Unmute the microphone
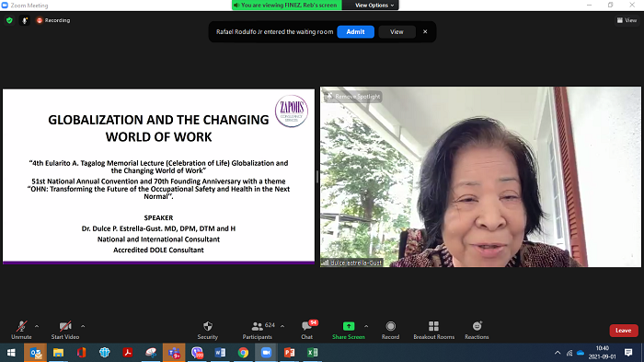This screenshot has width=644, height=362. pyautogui.click(x=21, y=331)
